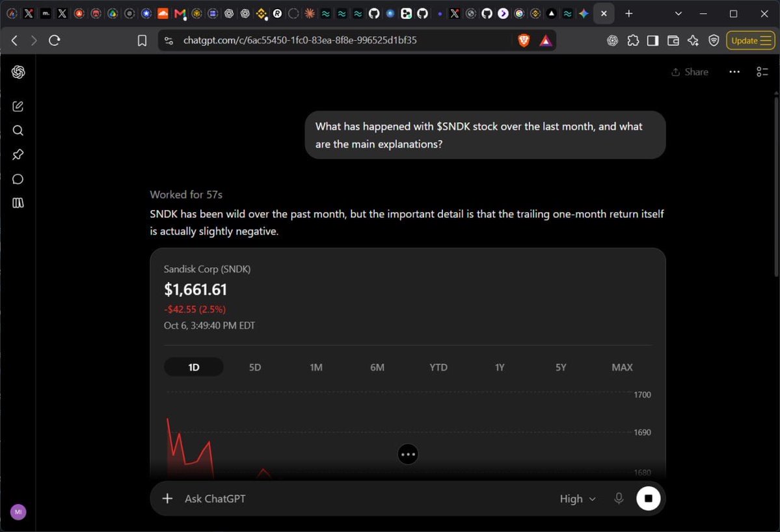Click the pin icon in sidebar
780x532 pixels.
(18, 155)
